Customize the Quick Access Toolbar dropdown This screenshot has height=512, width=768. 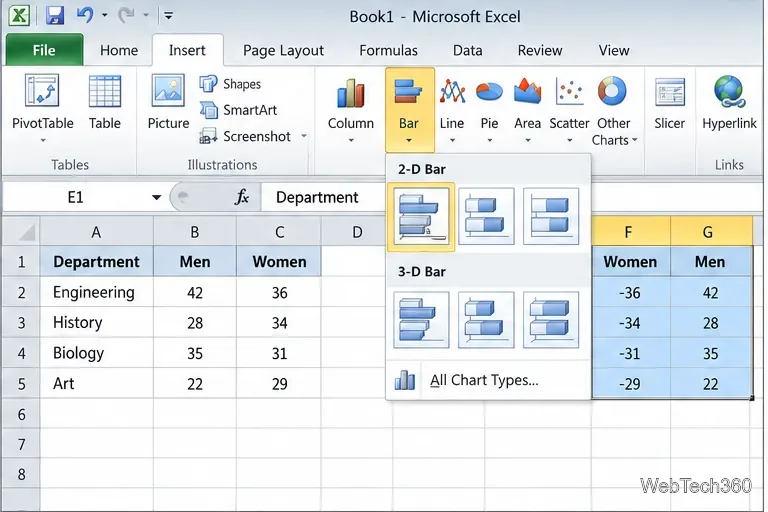click(168, 16)
